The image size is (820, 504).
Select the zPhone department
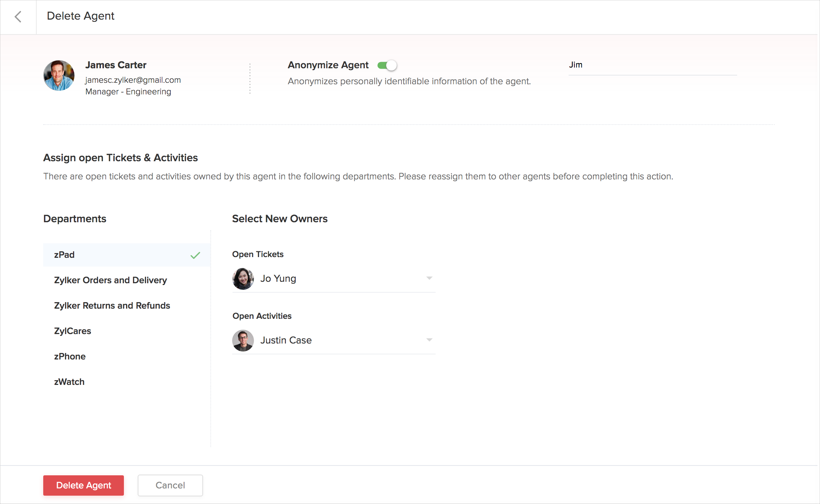[126, 357]
